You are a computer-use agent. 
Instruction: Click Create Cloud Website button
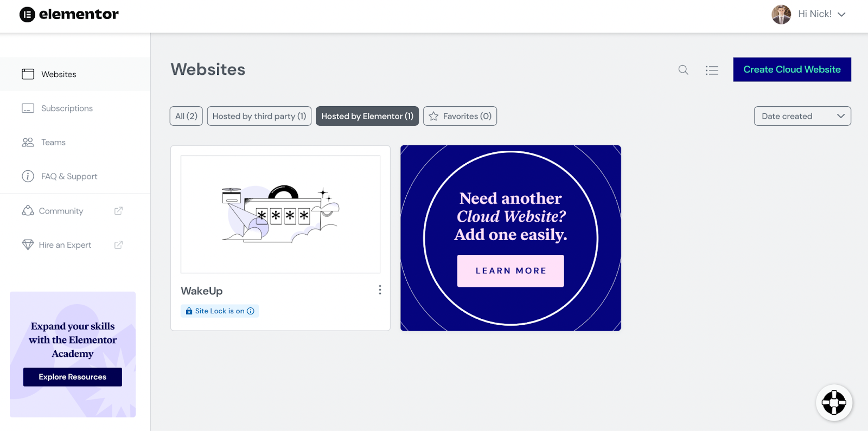coord(792,69)
